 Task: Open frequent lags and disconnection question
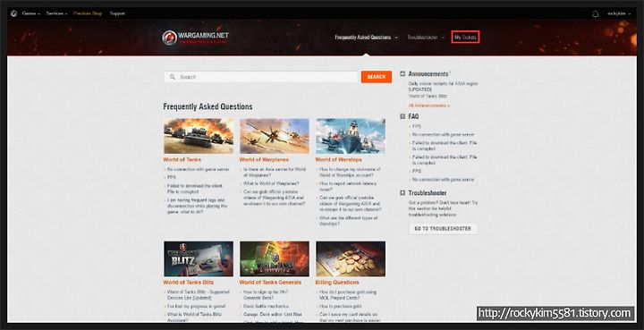197,206
